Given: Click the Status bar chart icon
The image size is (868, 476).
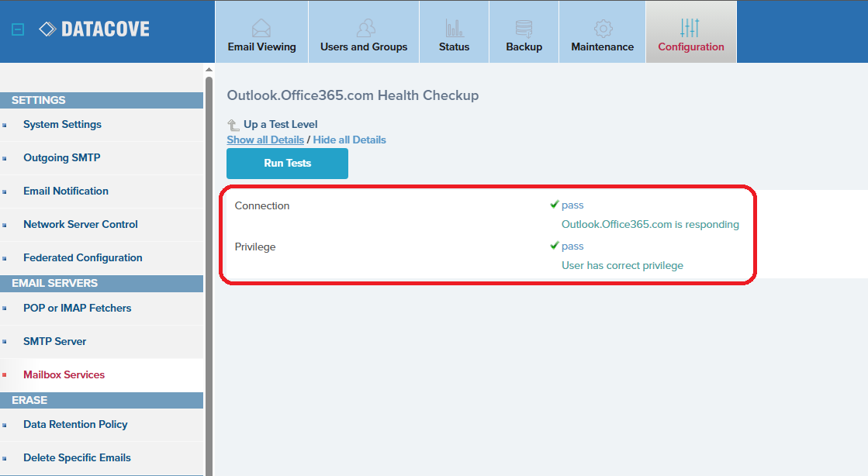Looking at the screenshot, I should [454, 28].
